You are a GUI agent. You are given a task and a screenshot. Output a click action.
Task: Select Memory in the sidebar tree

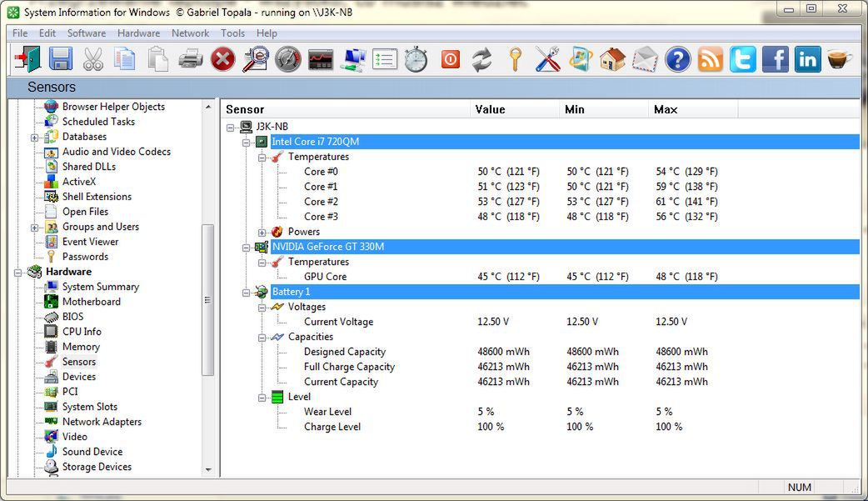pyautogui.click(x=81, y=347)
